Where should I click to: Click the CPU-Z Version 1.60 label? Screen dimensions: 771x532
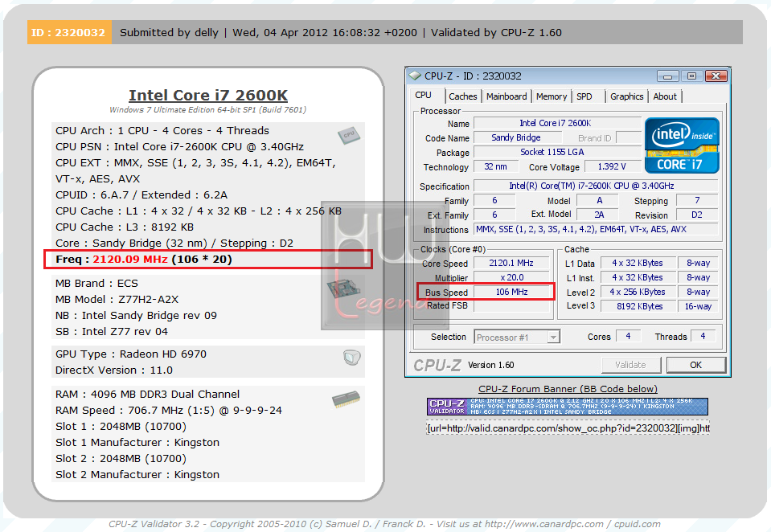pyautogui.click(x=490, y=365)
